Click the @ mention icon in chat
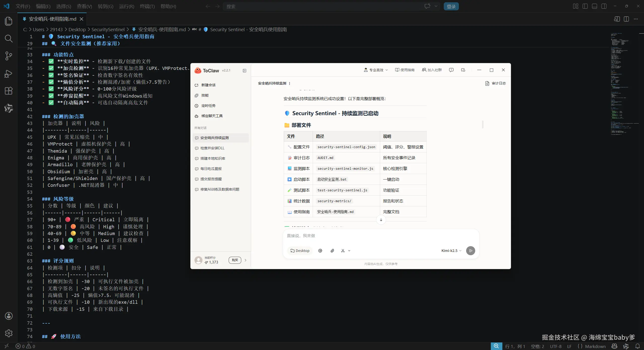Screen dimensions: 644x350 coord(320,251)
